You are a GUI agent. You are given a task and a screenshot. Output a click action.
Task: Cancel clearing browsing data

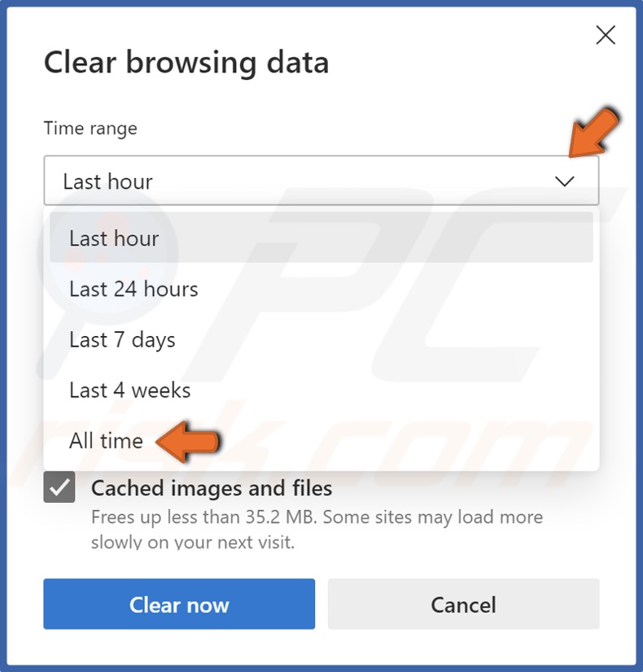(462, 604)
